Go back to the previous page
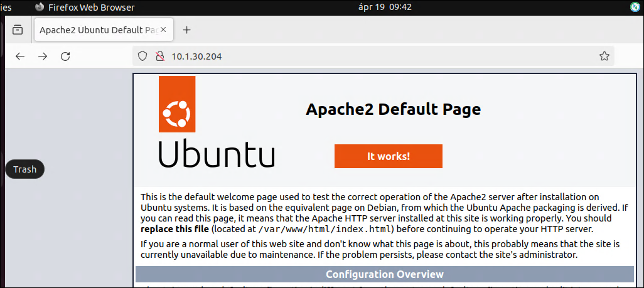The height and width of the screenshot is (288, 644). click(x=20, y=56)
